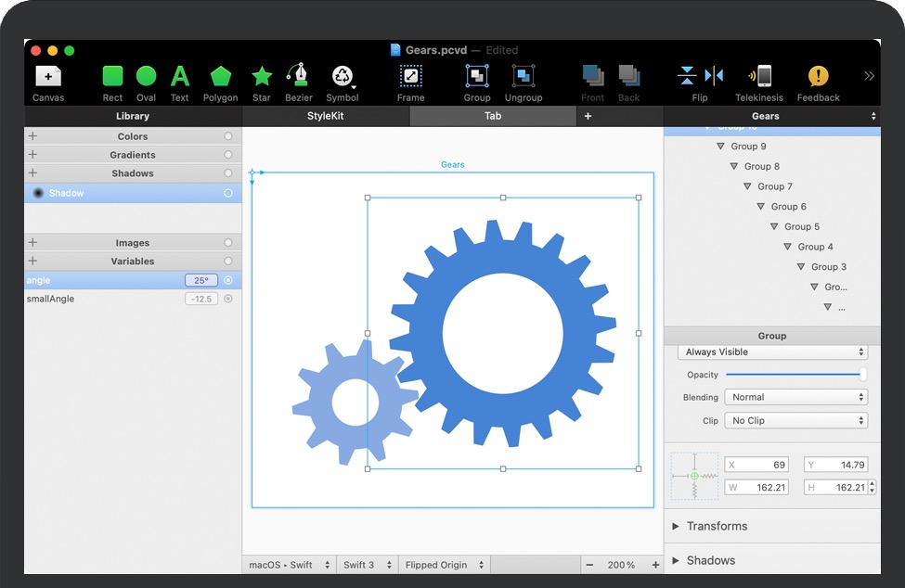The height and width of the screenshot is (588, 905).
Task: Open the Feedback tool
Action: coord(818,77)
